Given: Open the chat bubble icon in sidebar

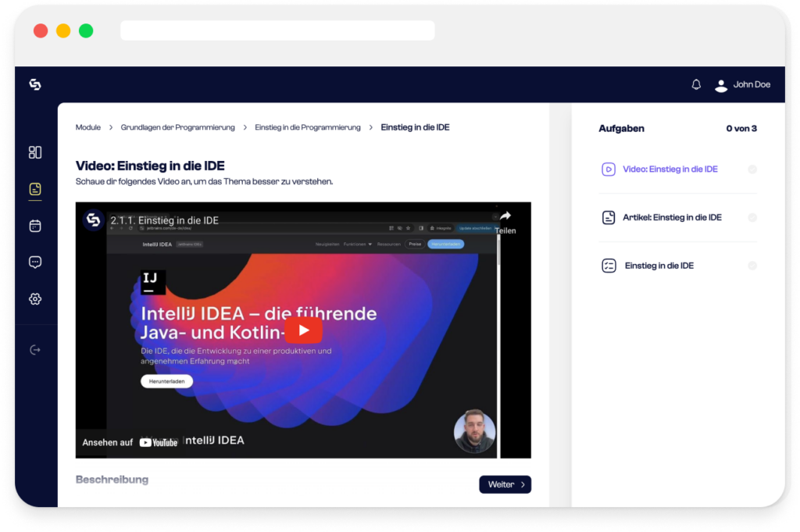Looking at the screenshot, I should (x=35, y=262).
